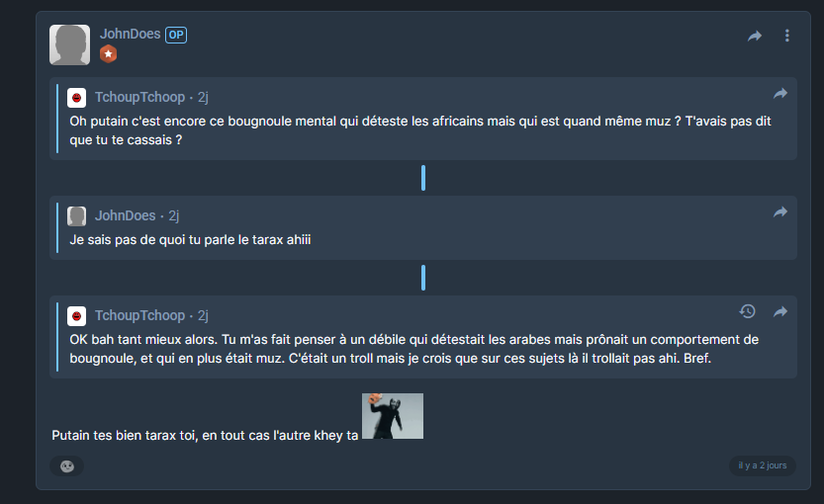Click the share arrow on JohnDoes' main post
This screenshot has height=504, width=824.
pos(755,36)
